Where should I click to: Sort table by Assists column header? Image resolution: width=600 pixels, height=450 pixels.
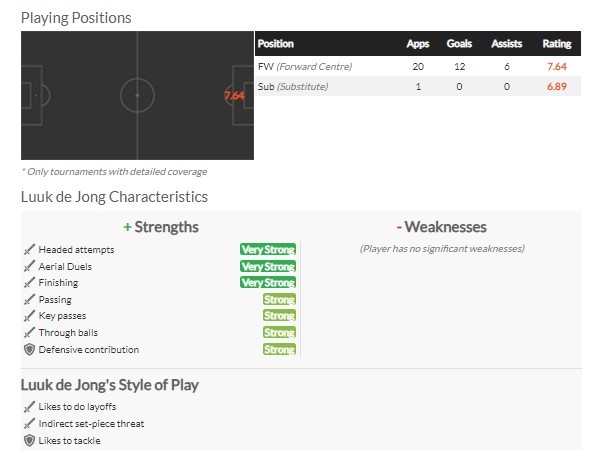pyautogui.click(x=507, y=44)
